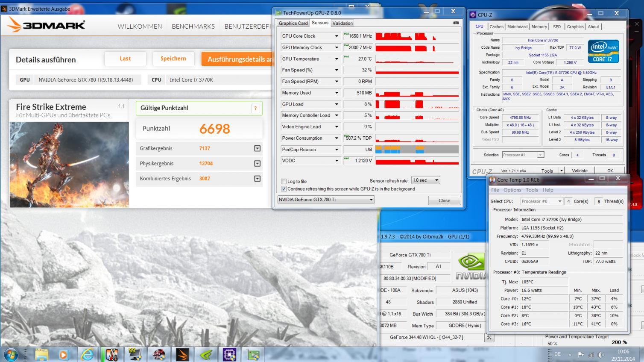The height and width of the screenshot is (362, 644).
Task: Switch to Core Temp taskbar icon
Action: [111, 354]
